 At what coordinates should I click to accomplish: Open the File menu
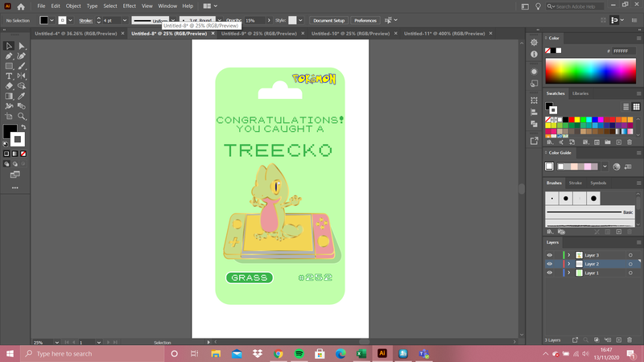[x=41, y=6]
